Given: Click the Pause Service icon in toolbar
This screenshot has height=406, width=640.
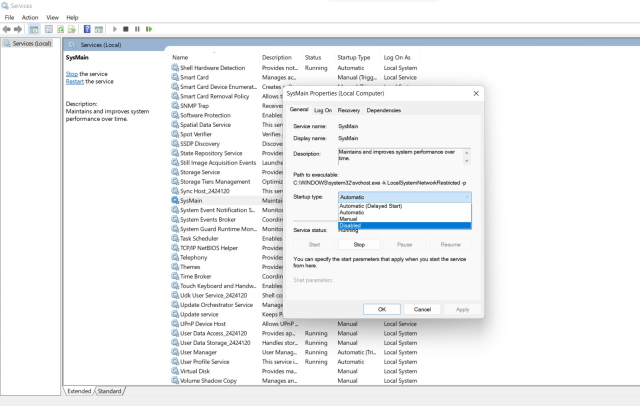Looking at the screenshot, I should 137,29.
